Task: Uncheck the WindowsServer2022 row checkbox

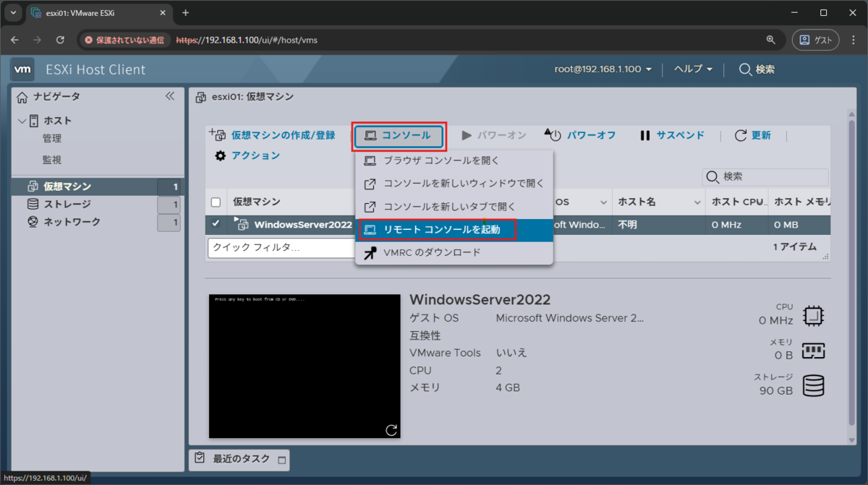Action: click(x=216, y=224)
